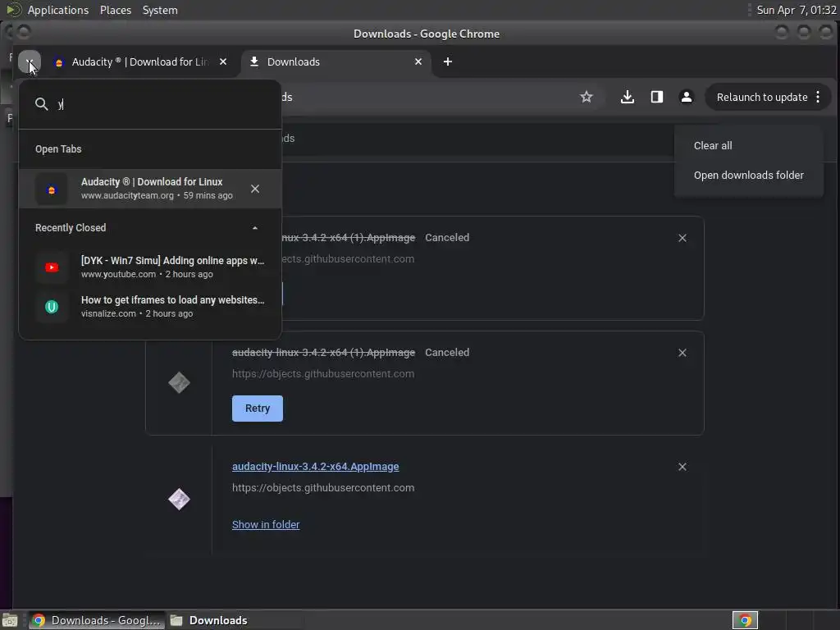Click Show in folder link

tap(266, 524)
